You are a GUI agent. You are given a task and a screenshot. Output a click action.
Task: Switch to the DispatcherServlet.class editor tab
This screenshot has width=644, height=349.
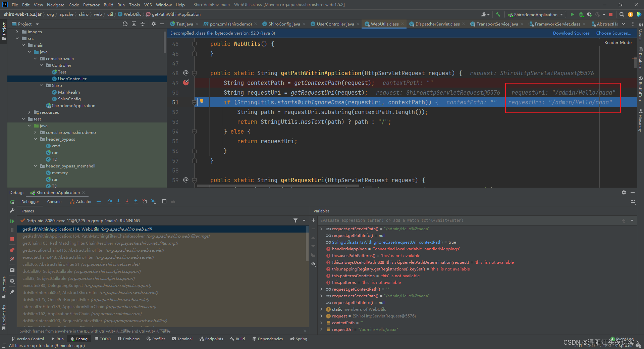pos(438,24)
